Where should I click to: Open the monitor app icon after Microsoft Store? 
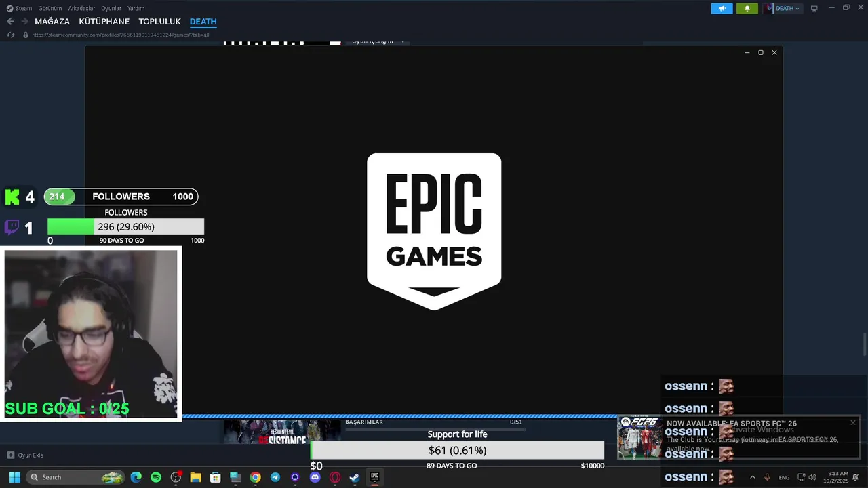point(235,477)
